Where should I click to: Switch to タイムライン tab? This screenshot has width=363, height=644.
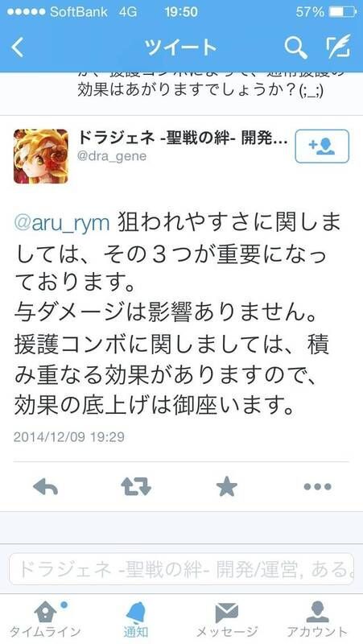[x=45, y=620]
